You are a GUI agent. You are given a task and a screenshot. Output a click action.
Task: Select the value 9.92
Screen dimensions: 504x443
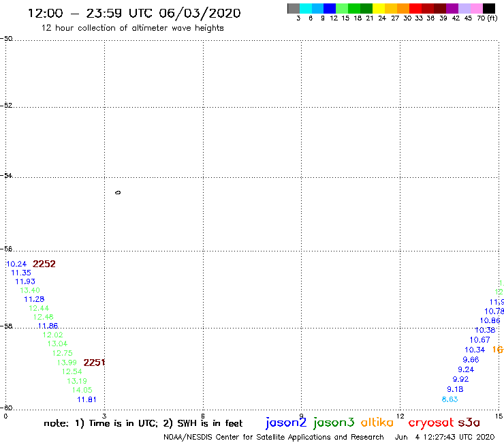460,380
